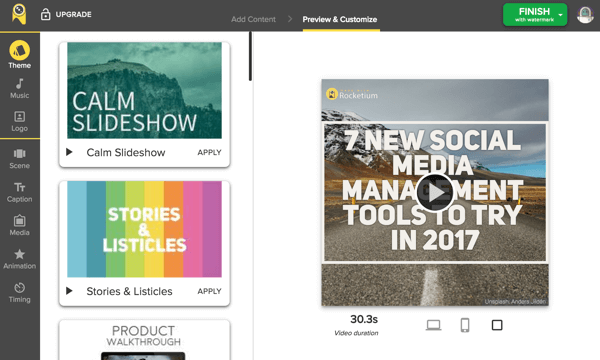
Task: Apply the Calm Slideshow theme
Action: tap(209, 152)
